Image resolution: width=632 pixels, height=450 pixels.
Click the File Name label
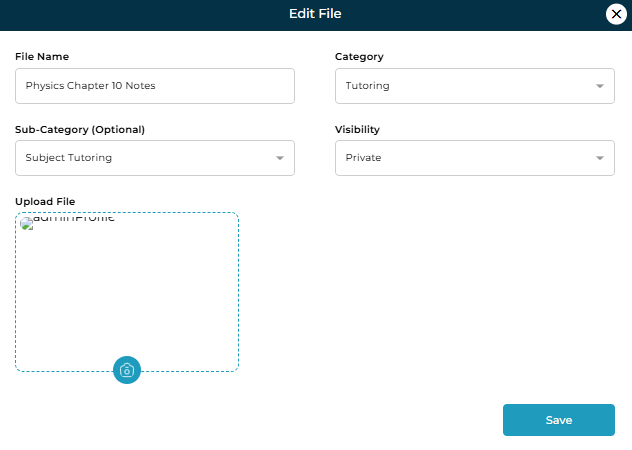coord(42,57)
